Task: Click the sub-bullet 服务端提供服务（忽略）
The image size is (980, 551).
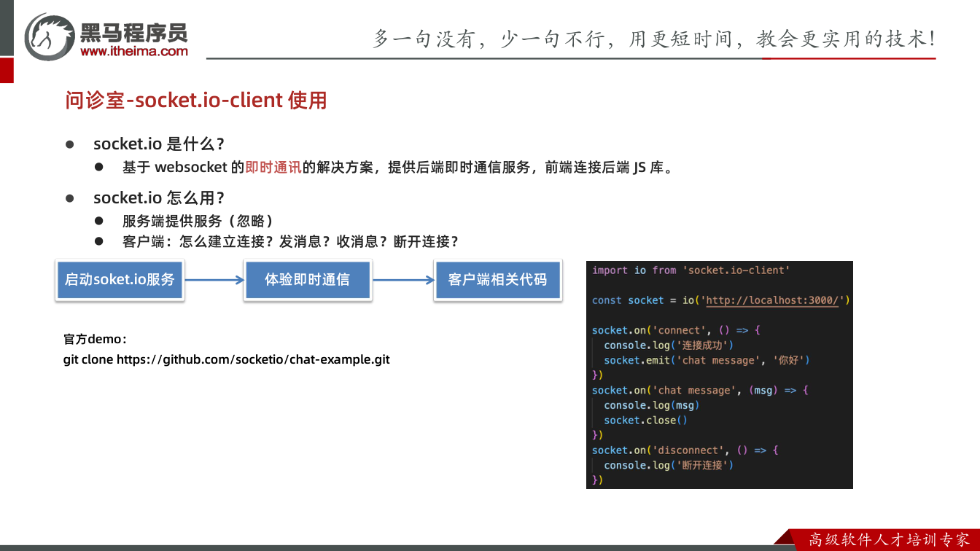Action: (198, 221)
